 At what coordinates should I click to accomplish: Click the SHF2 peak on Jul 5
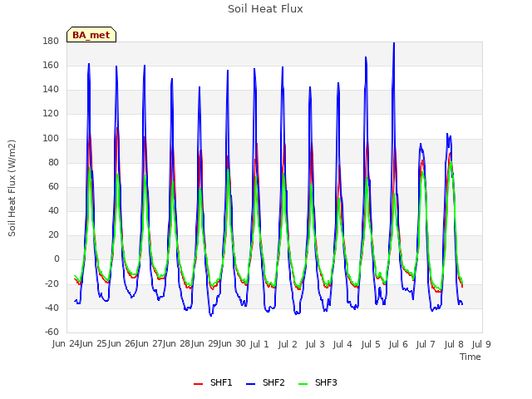click(x=366, y=57)
